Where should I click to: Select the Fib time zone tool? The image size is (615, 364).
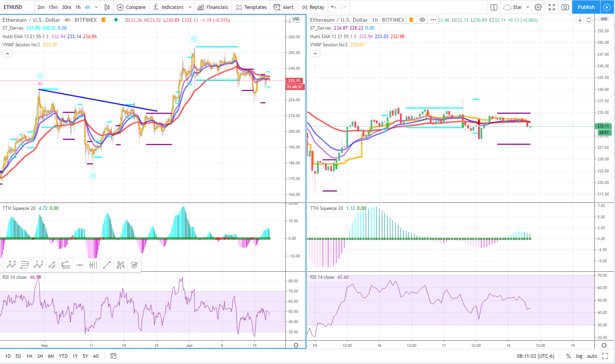point(93,265)
